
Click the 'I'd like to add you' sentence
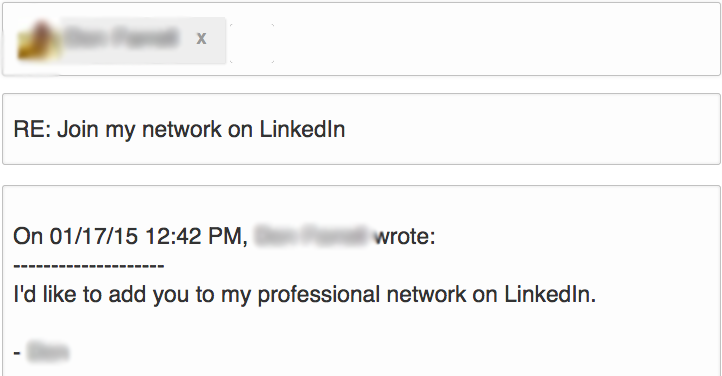tap(304, 294)
